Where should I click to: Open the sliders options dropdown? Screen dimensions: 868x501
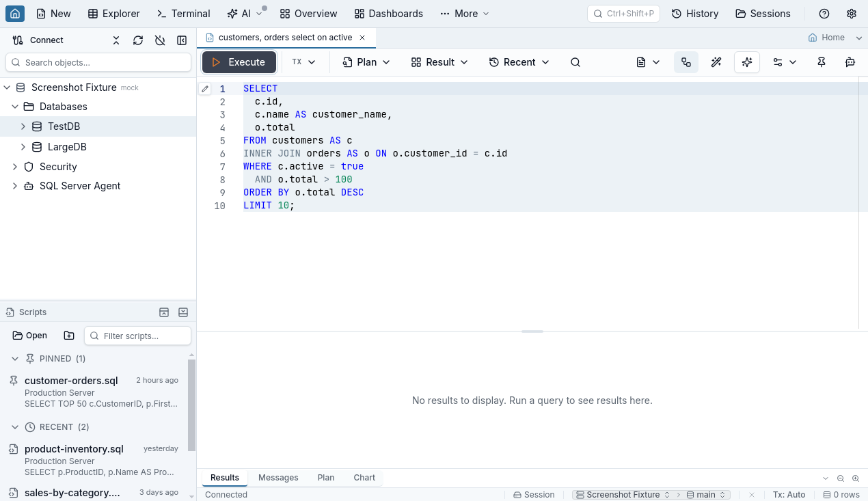(x=785, y=62)
